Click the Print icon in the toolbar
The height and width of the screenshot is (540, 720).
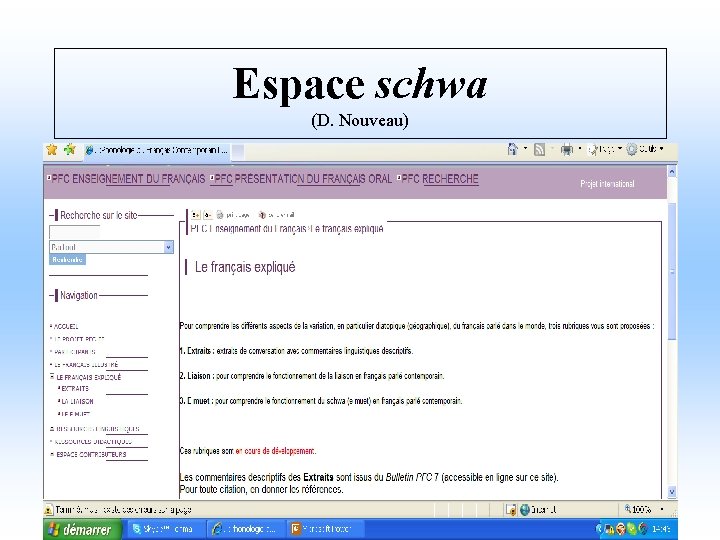click(x=567, y=149)
